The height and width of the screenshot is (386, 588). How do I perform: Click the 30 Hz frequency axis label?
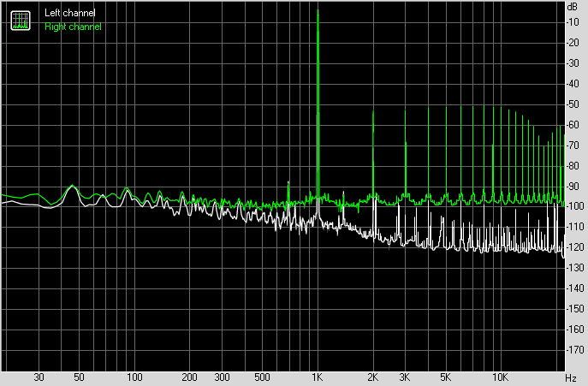point(39,377)
